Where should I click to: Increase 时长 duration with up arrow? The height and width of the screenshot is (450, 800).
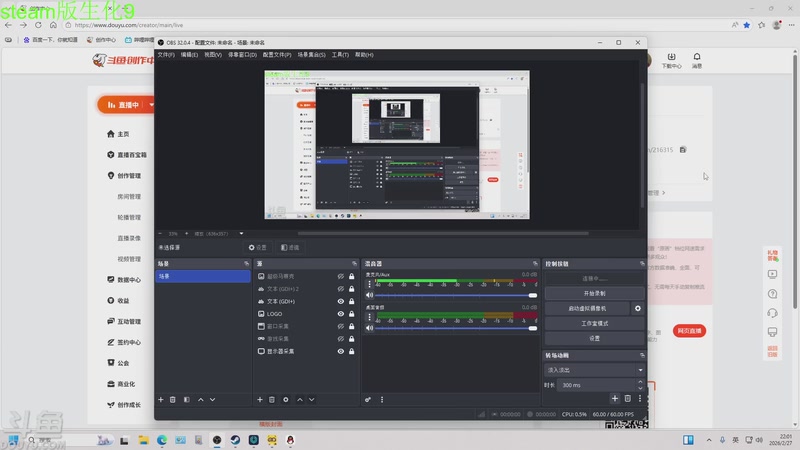pos(640,382)
